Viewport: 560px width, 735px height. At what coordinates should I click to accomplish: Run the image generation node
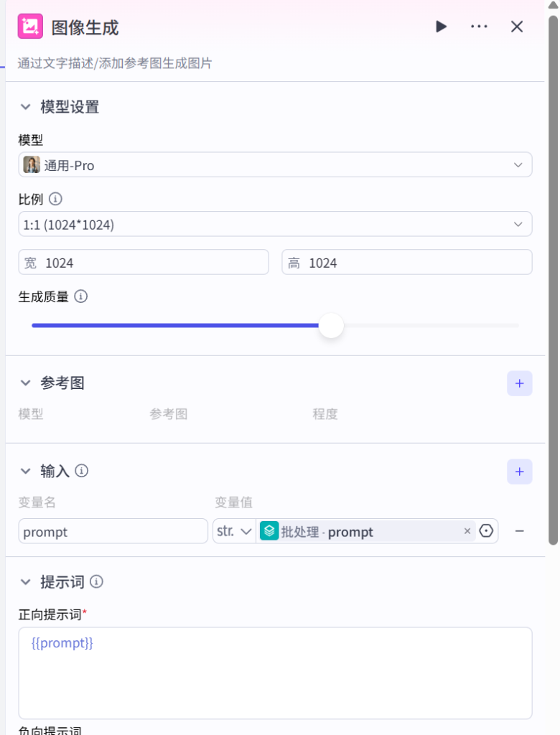coord(441,27)
